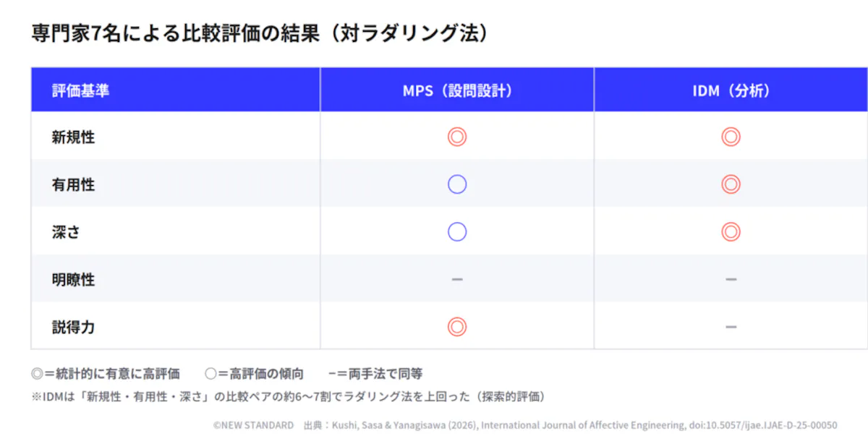The width and height of the screenshot is (868, 444).
Task: Click the dash under MPS for 明瞭性
Action: tap(457, 279)
